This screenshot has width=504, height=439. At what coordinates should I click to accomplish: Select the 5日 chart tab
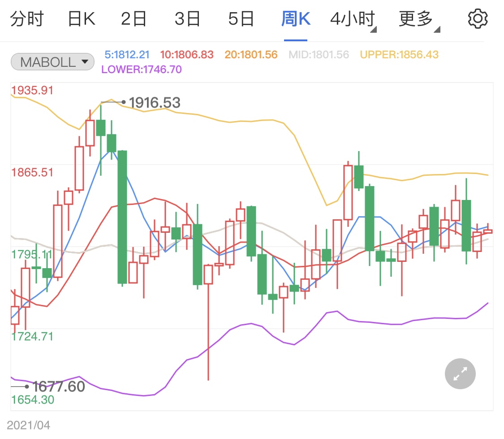pos(241,19)
